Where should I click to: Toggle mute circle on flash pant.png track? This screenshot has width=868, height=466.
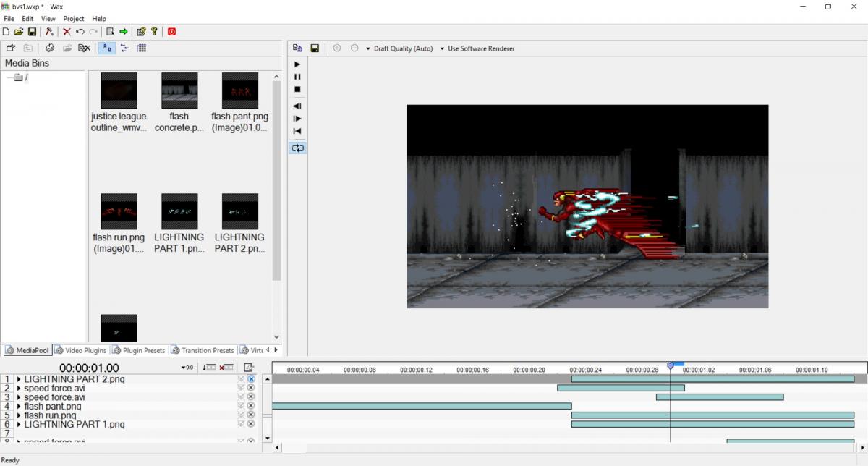point(251,406)
